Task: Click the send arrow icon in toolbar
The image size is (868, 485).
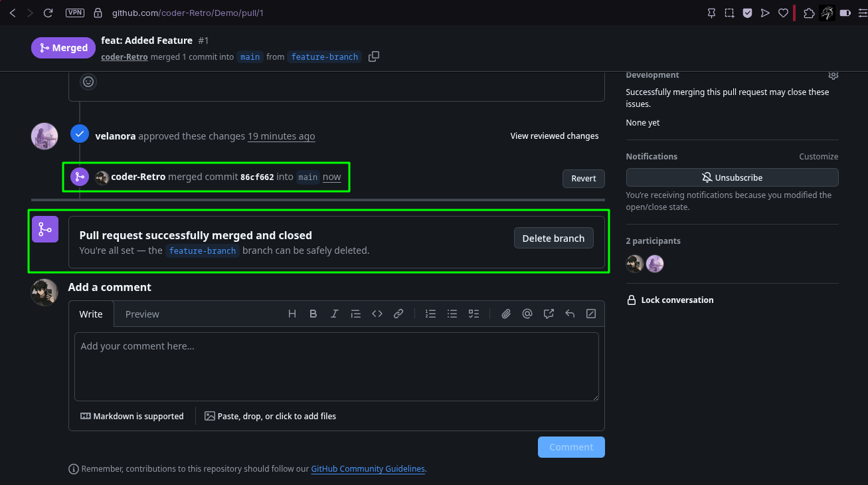Action: click(x=765, y=13)
